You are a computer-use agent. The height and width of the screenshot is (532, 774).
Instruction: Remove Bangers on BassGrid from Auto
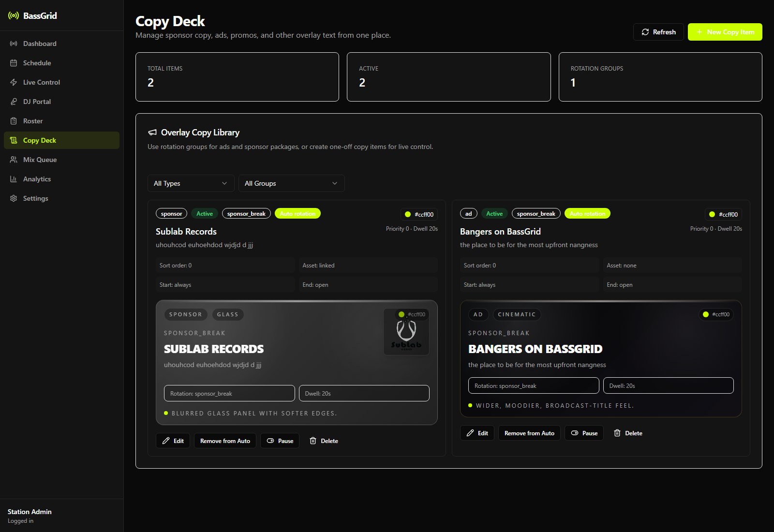[x=530, y=433]
